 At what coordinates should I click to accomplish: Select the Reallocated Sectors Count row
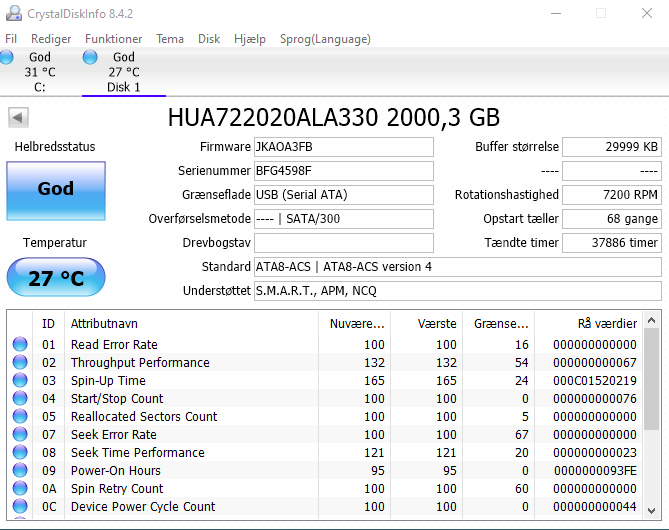tap(325, 416)
